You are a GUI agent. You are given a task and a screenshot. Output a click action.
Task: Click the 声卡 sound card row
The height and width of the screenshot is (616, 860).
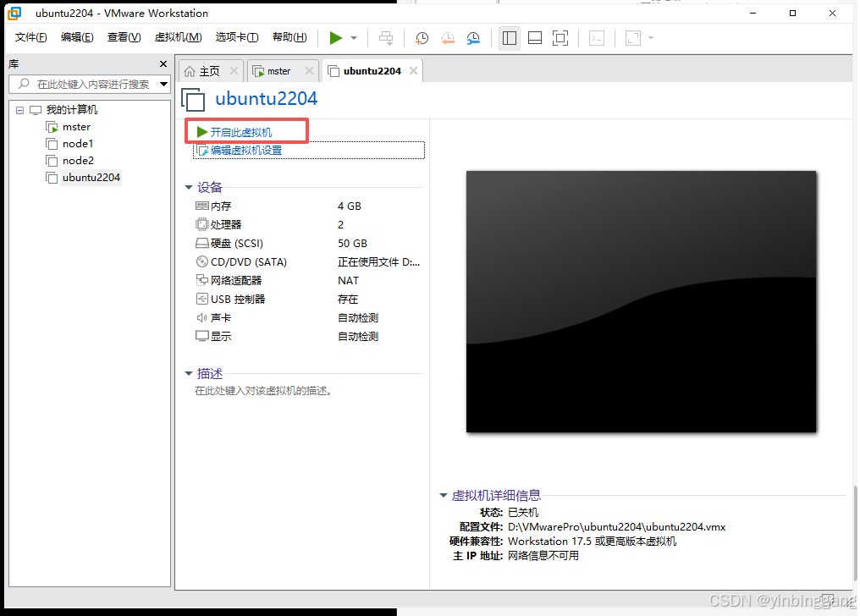tap(307, 318)
